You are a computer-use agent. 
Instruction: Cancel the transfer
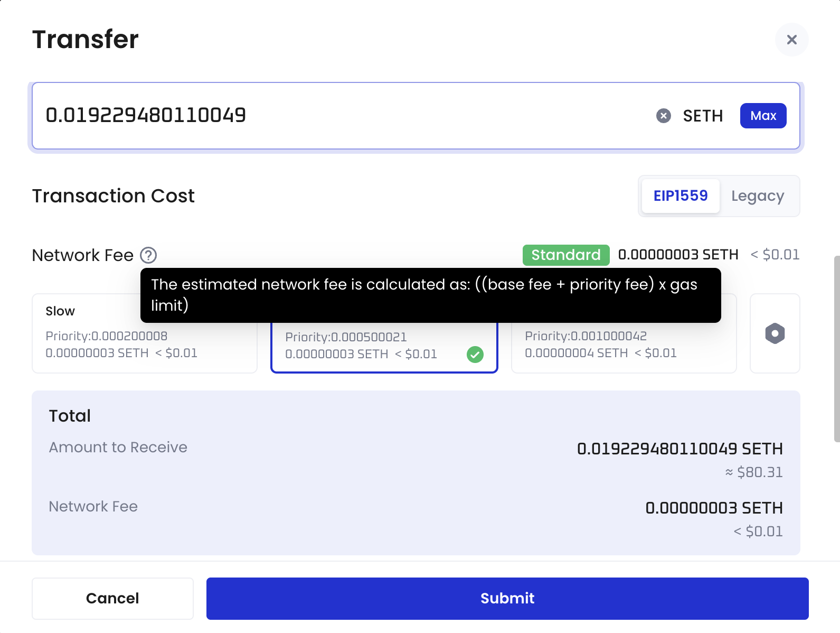coord(112,598)
